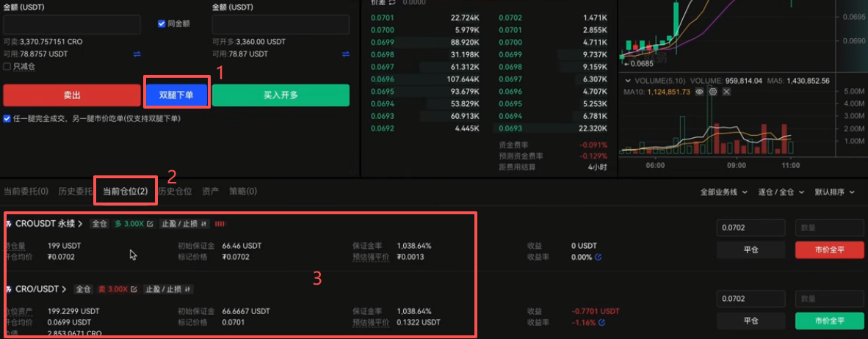Select the 当前仓位(2) tab
Screen dimensions: 868x339
click(125, 192)
